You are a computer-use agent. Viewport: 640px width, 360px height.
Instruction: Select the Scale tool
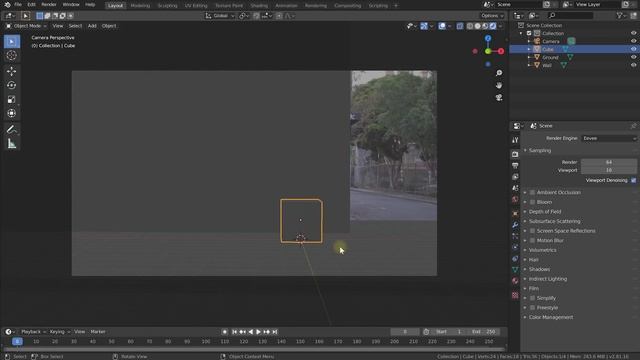[x=11, y=99]
